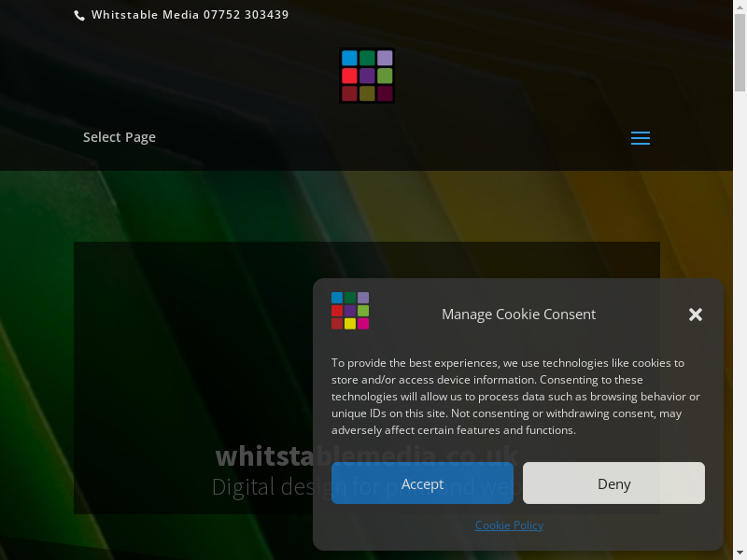This screenshot has height=560, width=747.
Task: Open the hamburger navigation menu
Action: (x=640, y=138)
